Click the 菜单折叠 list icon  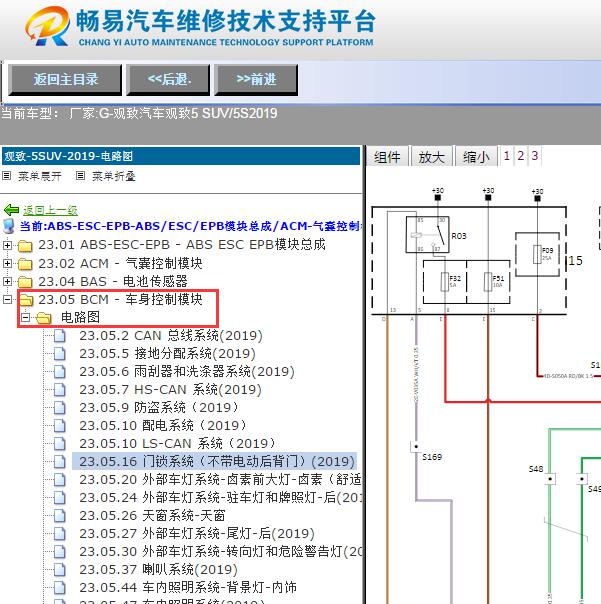pos(80,176)
